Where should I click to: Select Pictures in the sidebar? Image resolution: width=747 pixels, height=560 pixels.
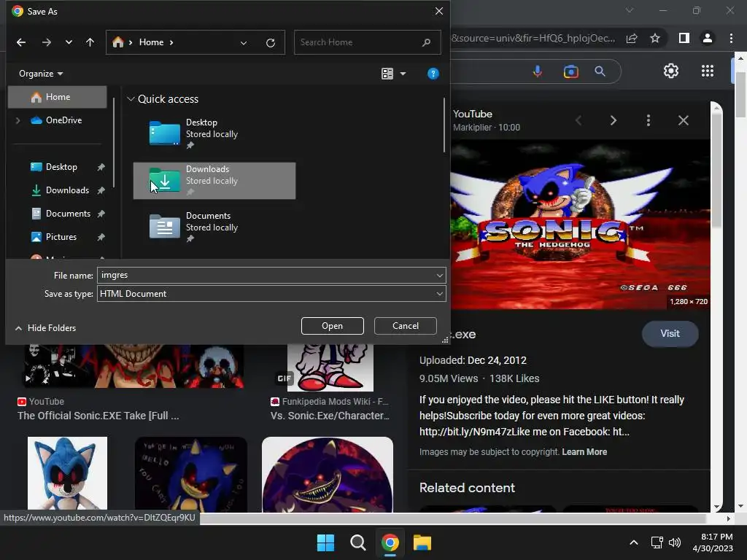coord(61,237)
